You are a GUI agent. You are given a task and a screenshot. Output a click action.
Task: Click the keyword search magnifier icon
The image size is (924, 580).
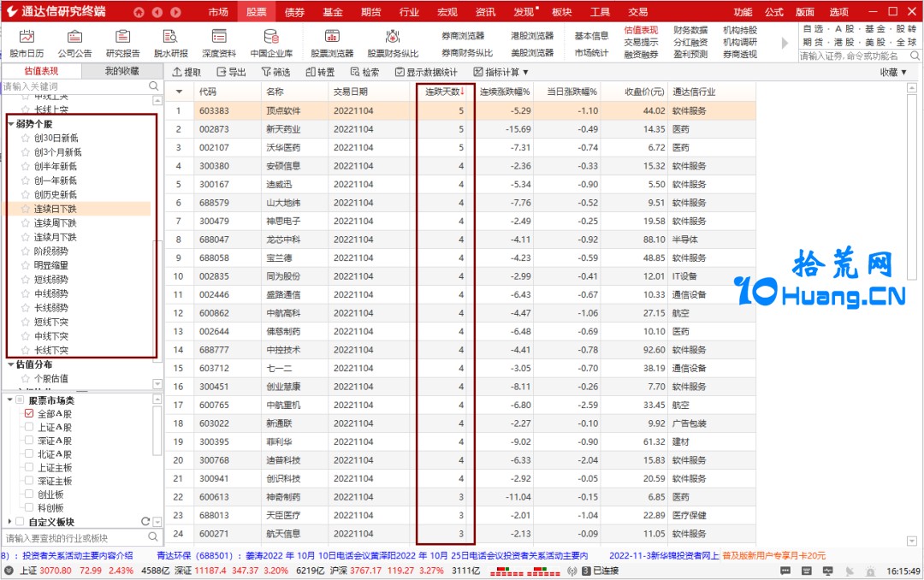point(154,86)
